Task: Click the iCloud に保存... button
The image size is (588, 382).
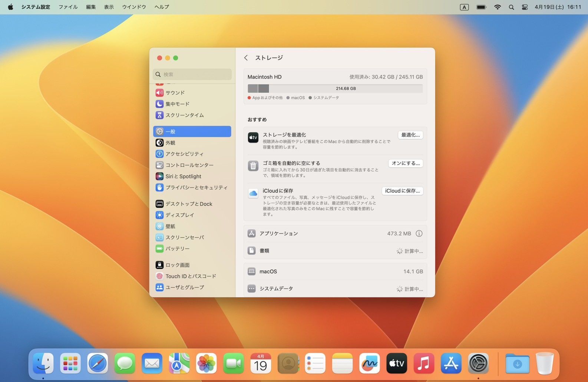Action: [402, 191]
